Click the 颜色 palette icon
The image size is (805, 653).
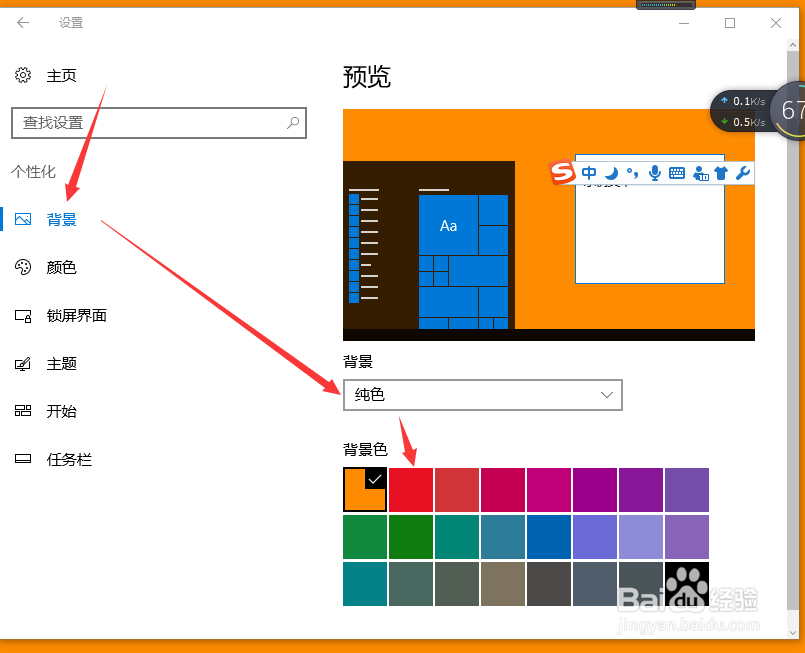pos(23,267)
